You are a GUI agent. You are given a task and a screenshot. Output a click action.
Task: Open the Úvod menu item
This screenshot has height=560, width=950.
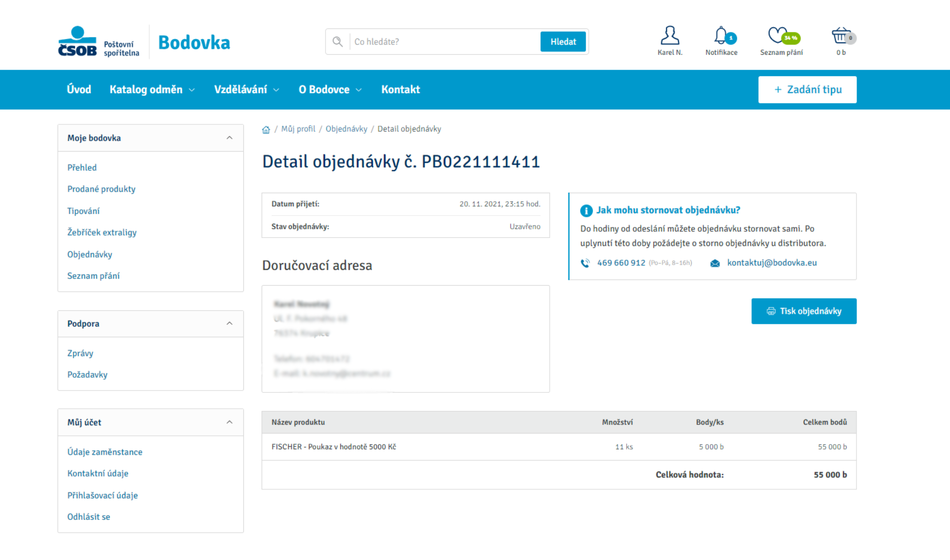pyautogui.click(x=79, y=89)
